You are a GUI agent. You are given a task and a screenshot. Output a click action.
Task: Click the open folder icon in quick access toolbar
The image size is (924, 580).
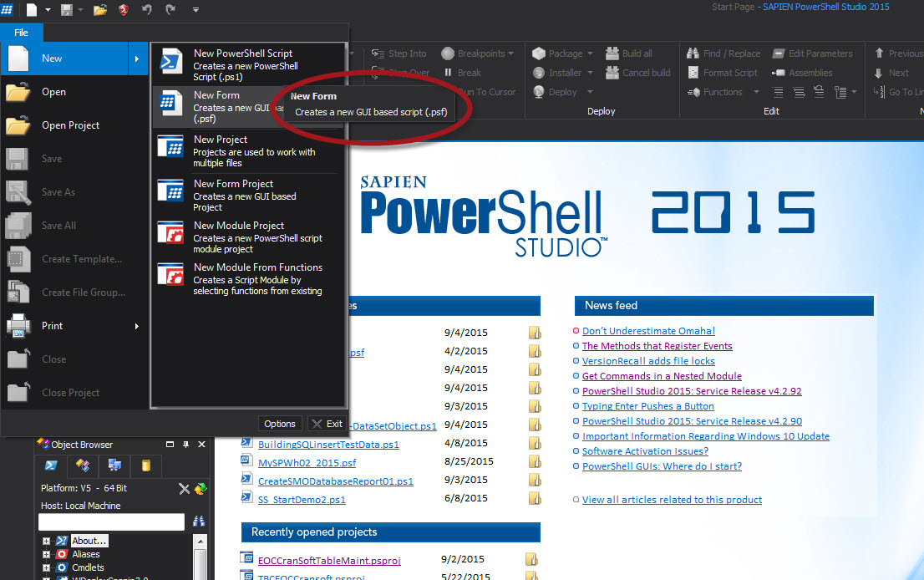click(100, 9)
